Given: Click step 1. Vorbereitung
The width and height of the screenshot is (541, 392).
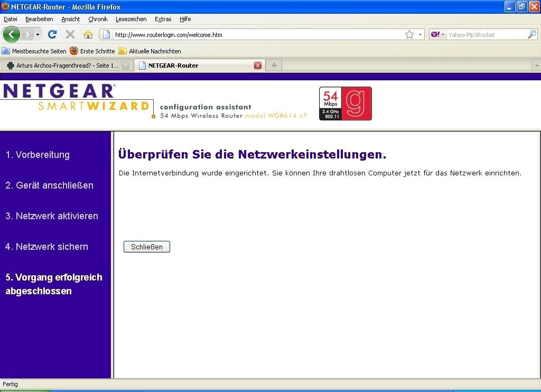Looking at the screenshot, I should pyautogui.click(x=38, y=155).
